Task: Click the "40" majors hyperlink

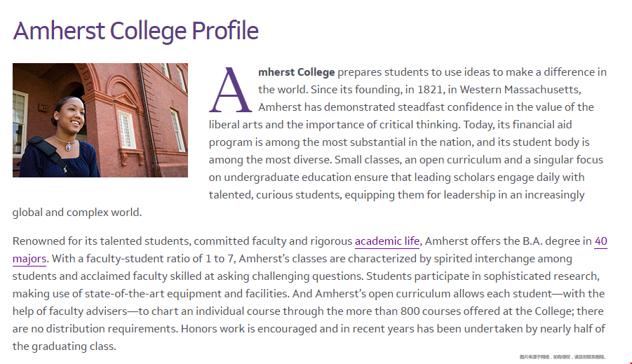Action: (600, 242)
